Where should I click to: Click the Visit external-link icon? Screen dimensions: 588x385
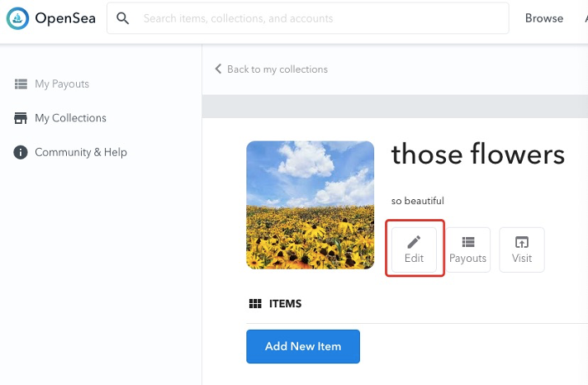tap(522, 242)
